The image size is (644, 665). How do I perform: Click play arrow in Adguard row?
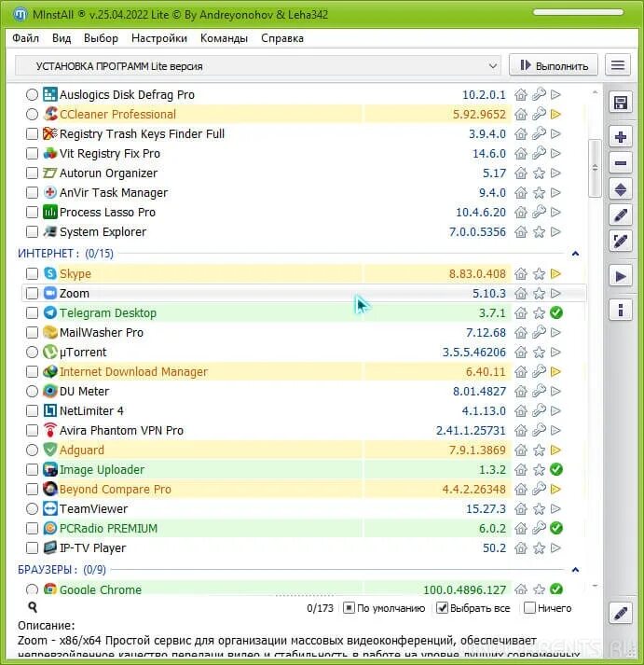555,450
